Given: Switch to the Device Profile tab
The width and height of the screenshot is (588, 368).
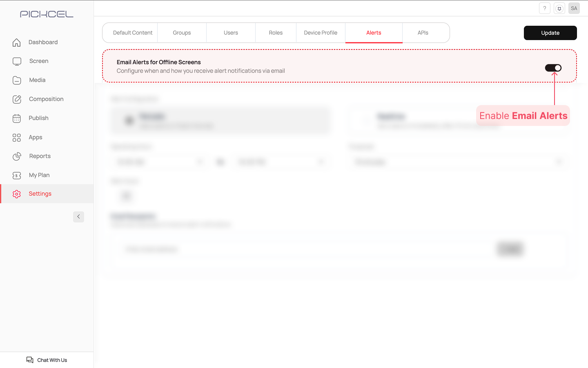Looking at the screenshot, I should 321,33.
